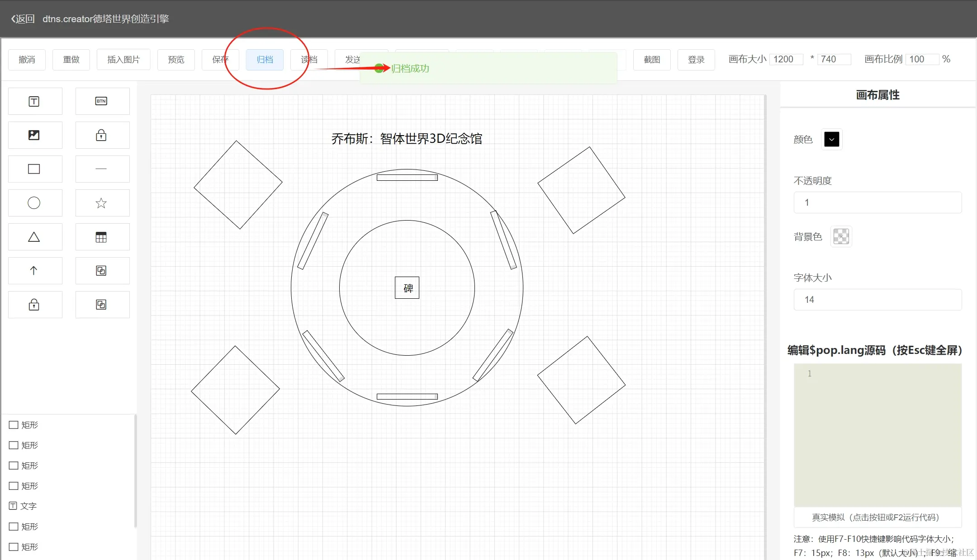Select the table component tool
Screen dimensions: 977x560
click(x=102, y=236)
